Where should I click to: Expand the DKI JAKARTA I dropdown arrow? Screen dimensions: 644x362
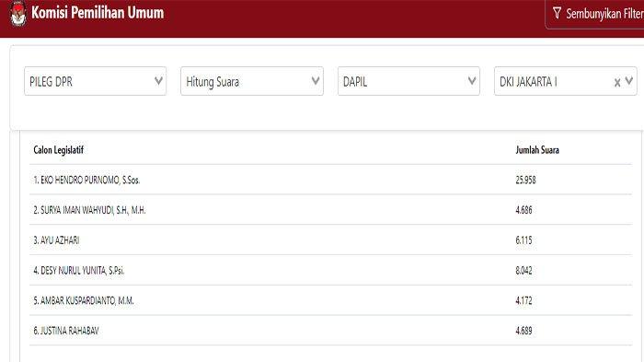(628, 81)
